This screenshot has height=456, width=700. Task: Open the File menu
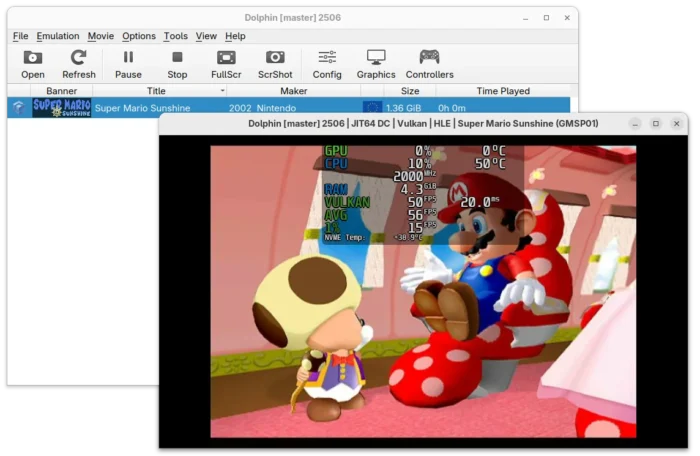click(21, 36)
